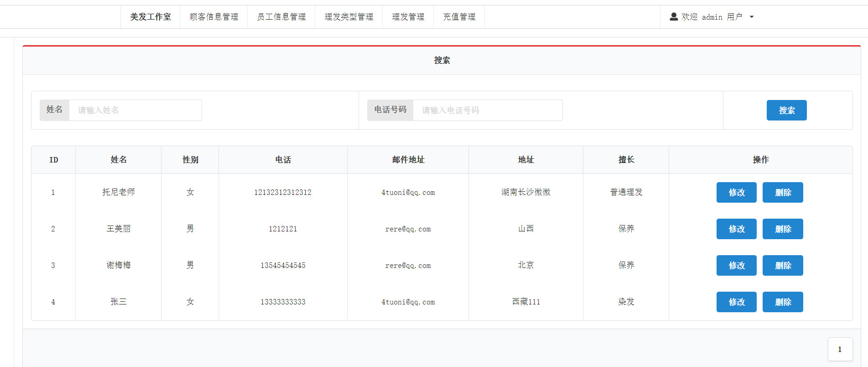Open 充值管理 menu item
The height and width of the screenshot is (367, 868).
[459, 17]
